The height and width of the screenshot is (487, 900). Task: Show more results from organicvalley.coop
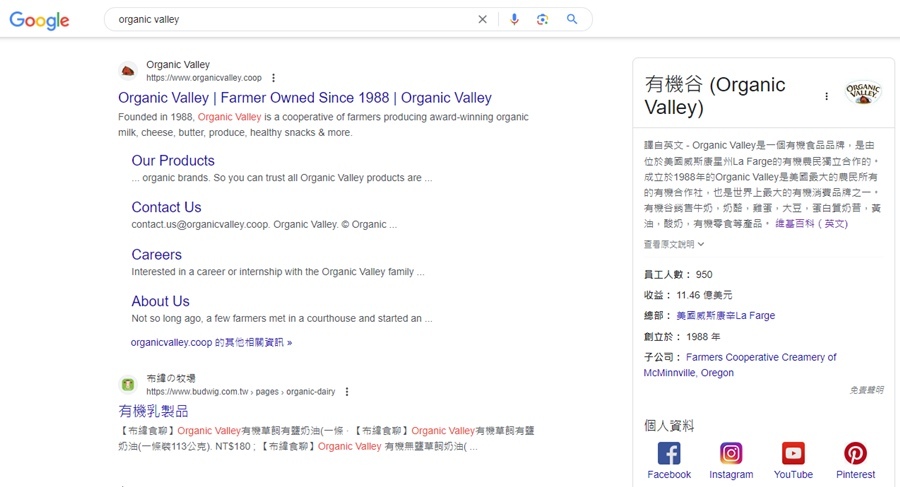[211, 342]
